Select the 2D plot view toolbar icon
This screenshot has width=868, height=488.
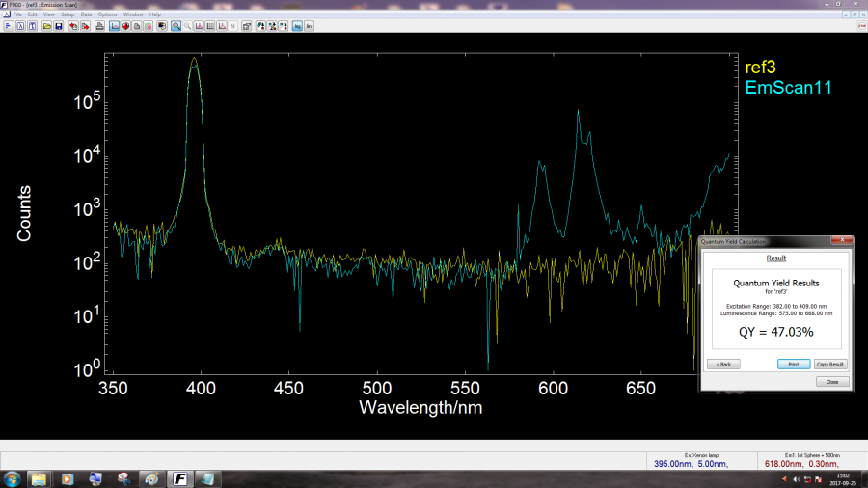115,26
